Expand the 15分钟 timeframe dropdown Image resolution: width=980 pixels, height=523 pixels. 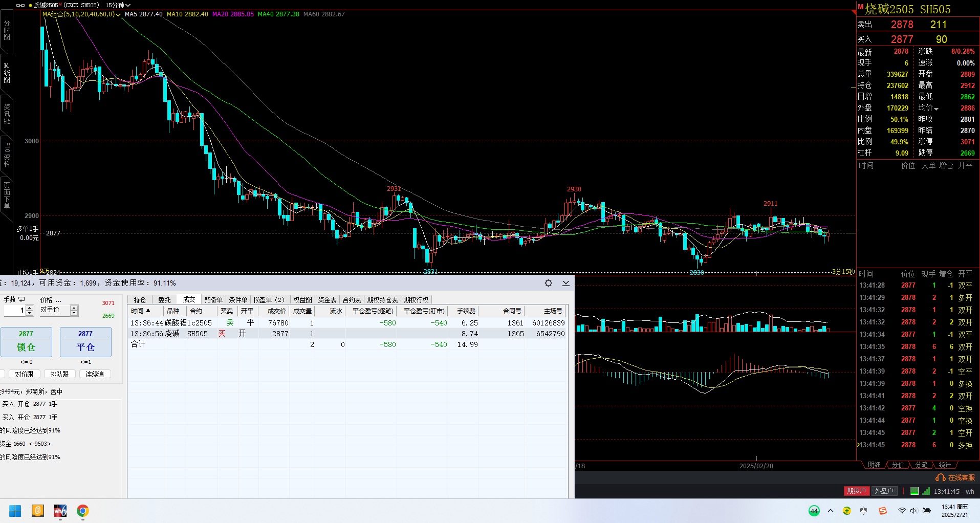click(118, 5)
